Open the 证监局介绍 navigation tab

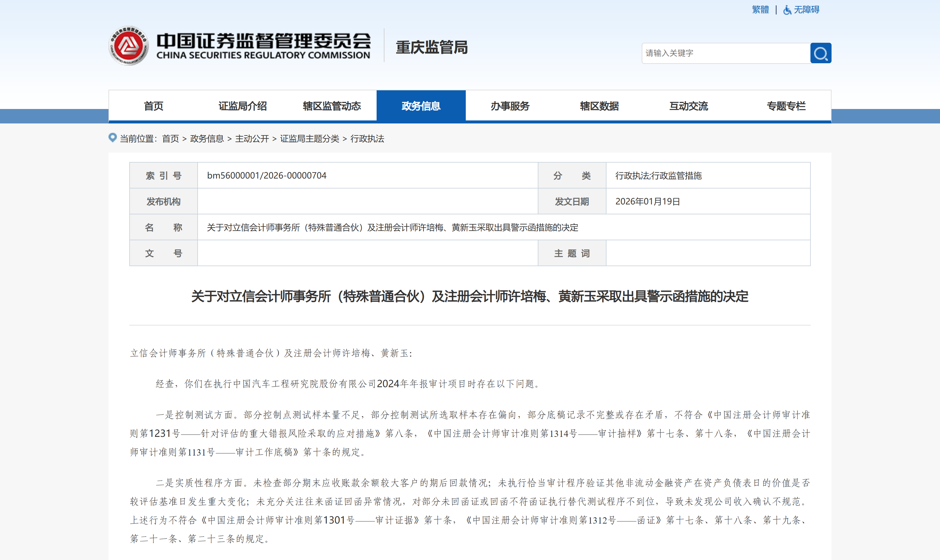[242, 106]
